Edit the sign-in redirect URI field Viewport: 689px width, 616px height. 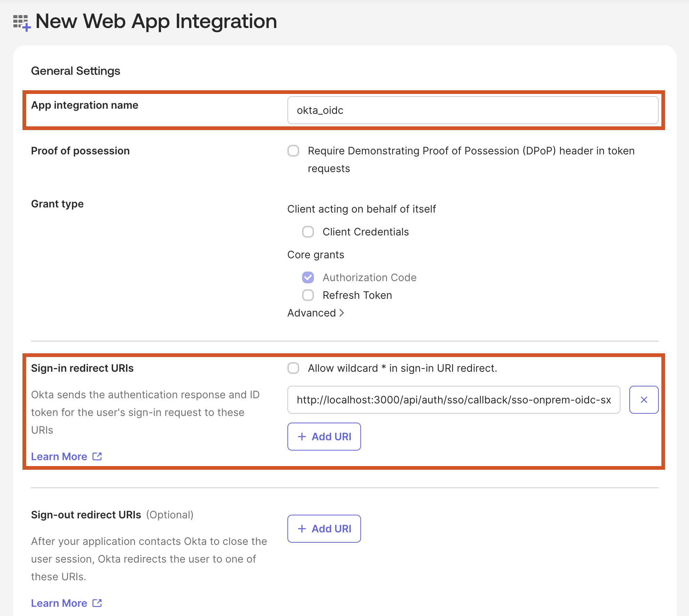click(x=454, y=400)
